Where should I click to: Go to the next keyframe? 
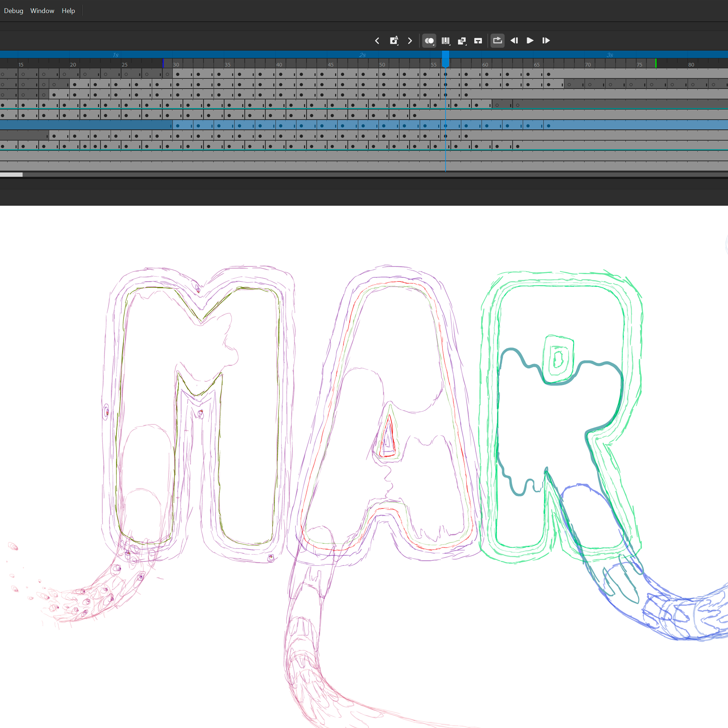click(x=410, y=41)
